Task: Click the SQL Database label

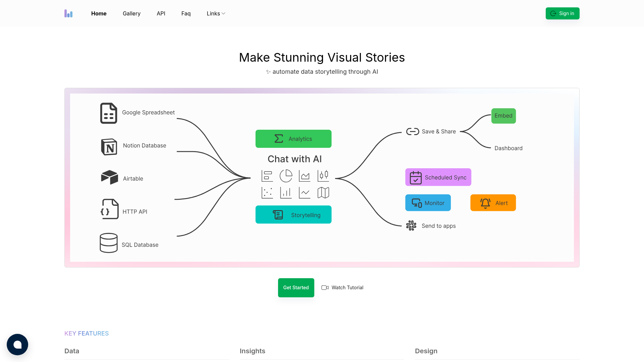Action: point(140,245)
